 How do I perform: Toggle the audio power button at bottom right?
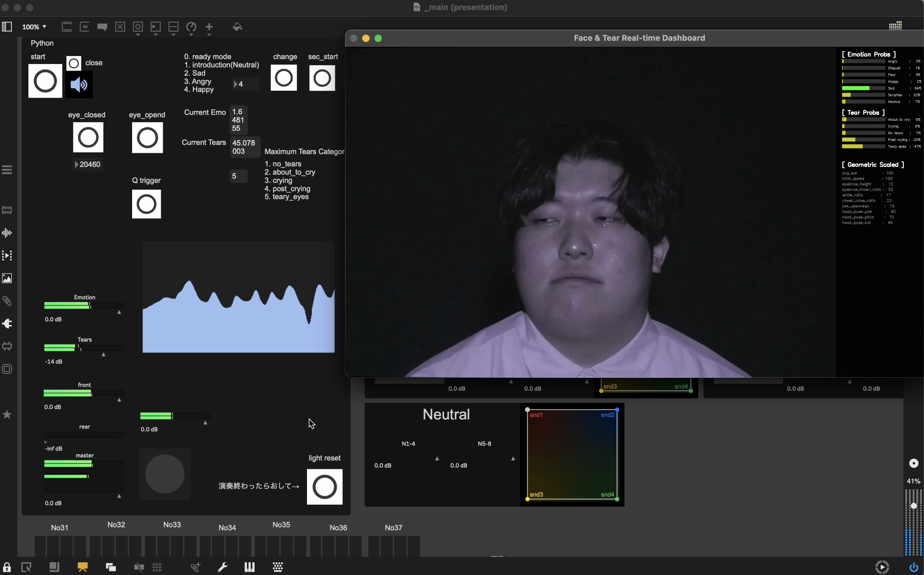coord(913,567)
